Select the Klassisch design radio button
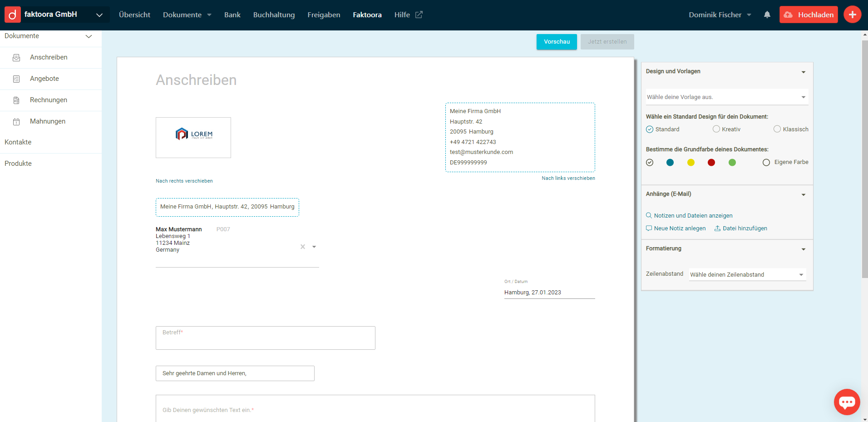Screen dimensions: 868x422 pos(777,129)
